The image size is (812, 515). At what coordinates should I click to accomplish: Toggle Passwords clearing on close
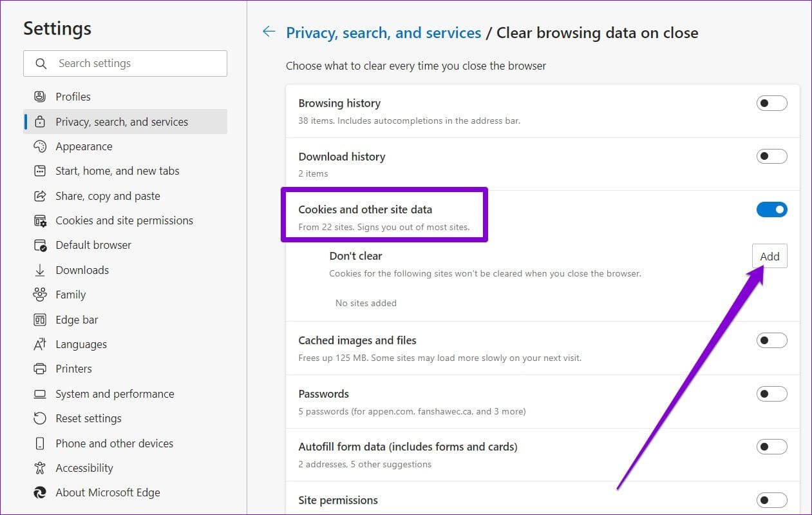771,394
